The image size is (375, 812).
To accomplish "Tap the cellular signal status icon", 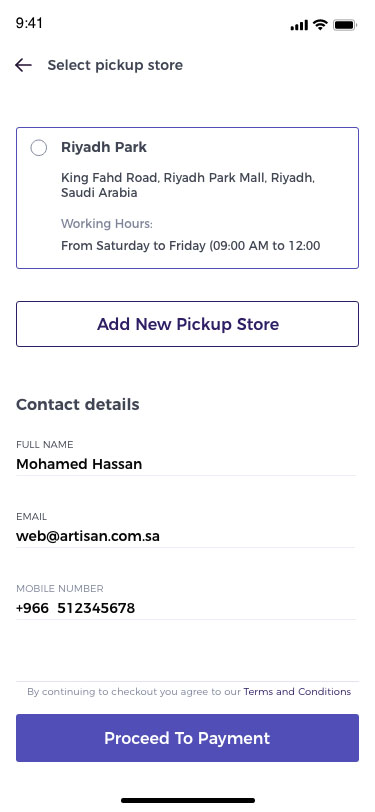I will (299, 25).
